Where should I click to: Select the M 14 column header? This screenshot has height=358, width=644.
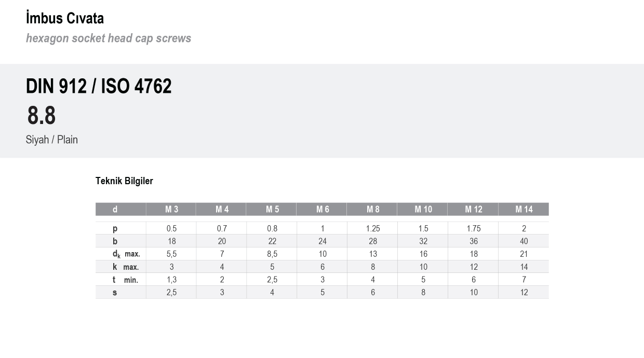pos(524,209)
